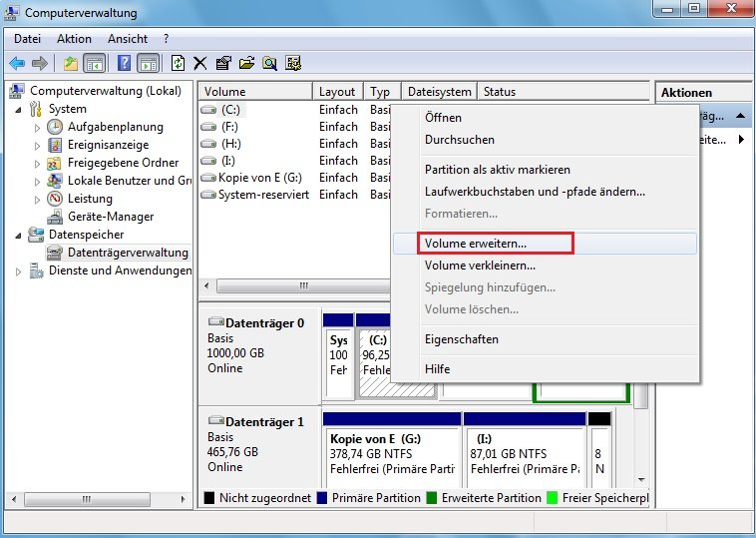Expand Freigegebene Ordner tree node
The width and height of the screenshot is (756, 538).
click(37, 164)
